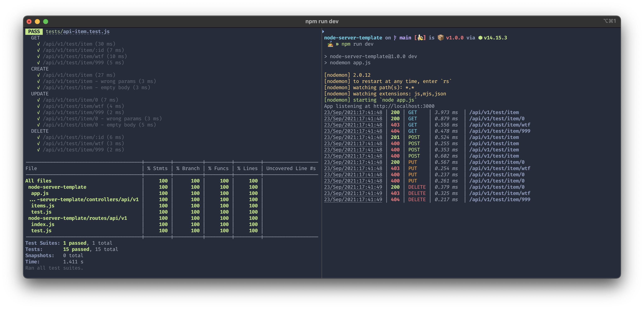
Task: Click the green PASS badge
Action: (34, 32)
